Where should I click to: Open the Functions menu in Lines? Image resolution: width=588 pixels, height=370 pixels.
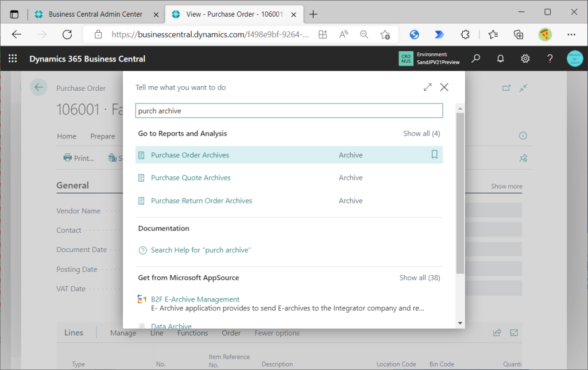point(192,333)
